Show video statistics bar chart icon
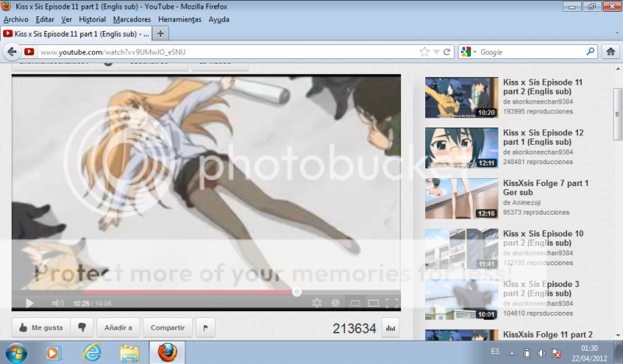 tap(391, 328)
